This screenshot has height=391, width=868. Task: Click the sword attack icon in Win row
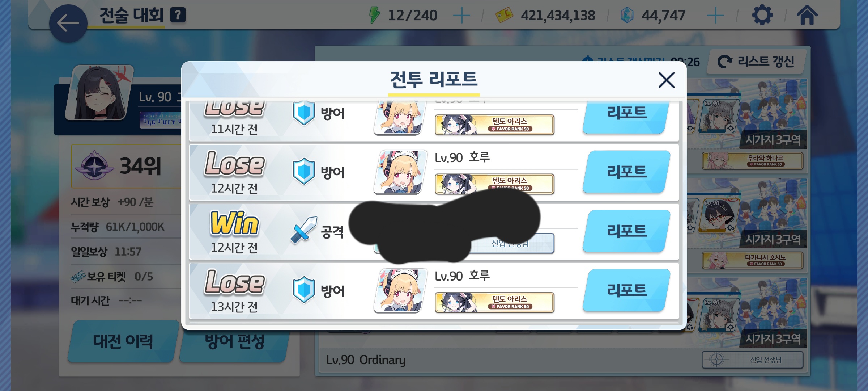303,230
